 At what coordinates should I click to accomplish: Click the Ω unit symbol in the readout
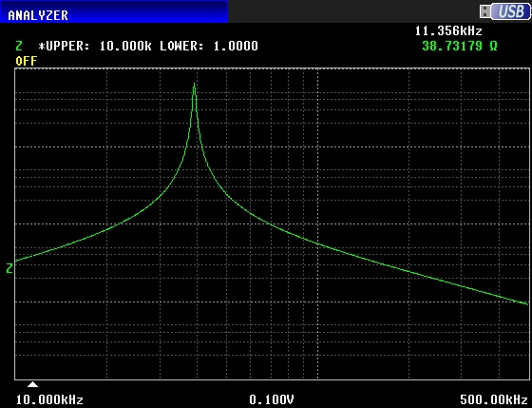[493, 47]
